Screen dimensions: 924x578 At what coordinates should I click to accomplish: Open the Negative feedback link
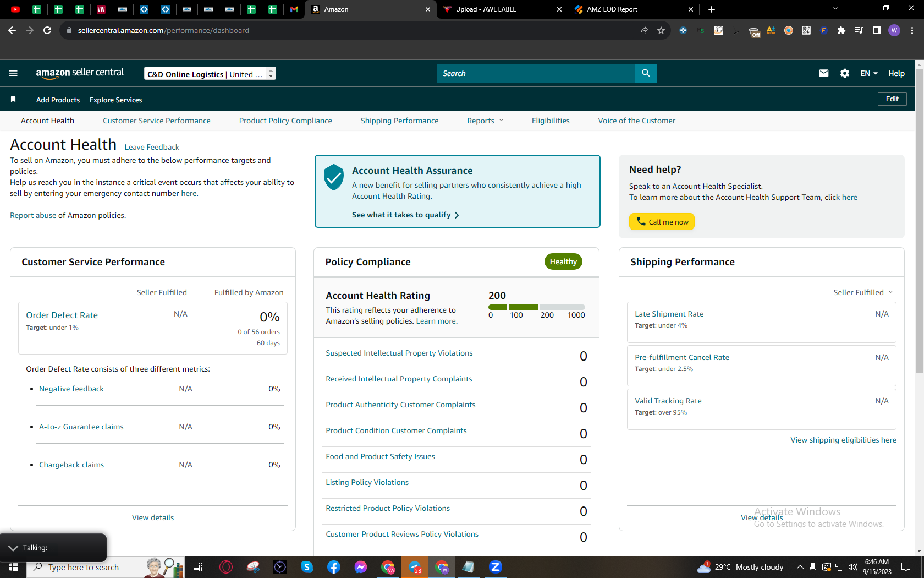(71, 389)
